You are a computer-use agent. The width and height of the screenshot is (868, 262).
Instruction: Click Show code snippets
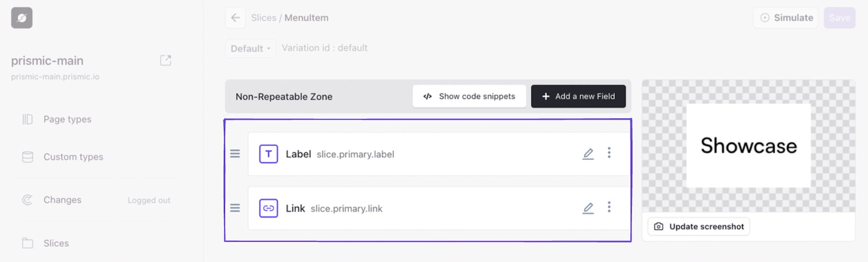[x=469, y=96]
